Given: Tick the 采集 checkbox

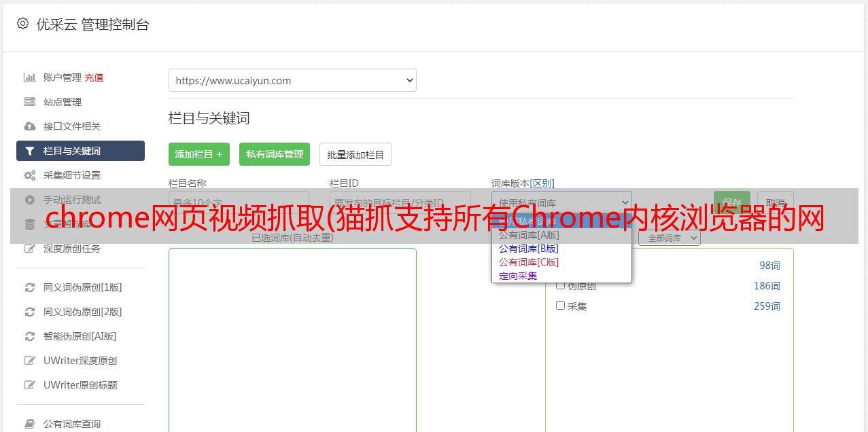Looking at the screenshot, I should coord(561,306).
